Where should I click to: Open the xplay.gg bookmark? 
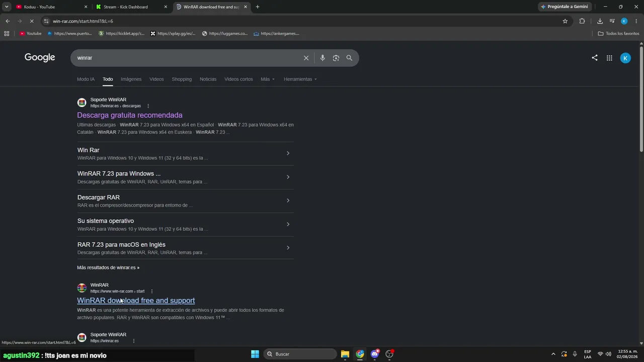pos(173,34)
